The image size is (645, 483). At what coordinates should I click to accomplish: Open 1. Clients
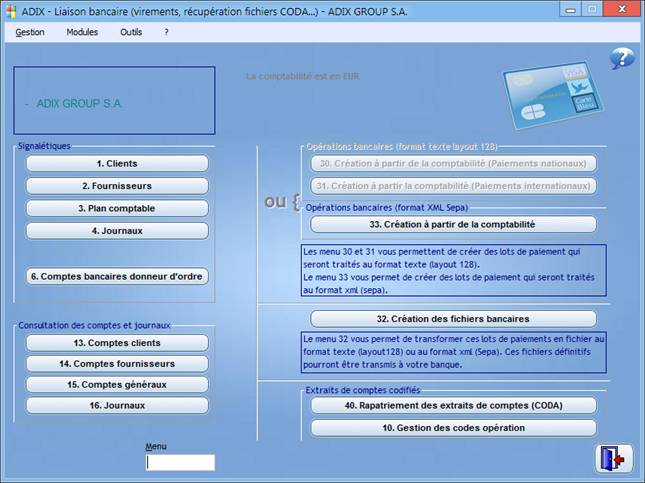pos(117,163)
